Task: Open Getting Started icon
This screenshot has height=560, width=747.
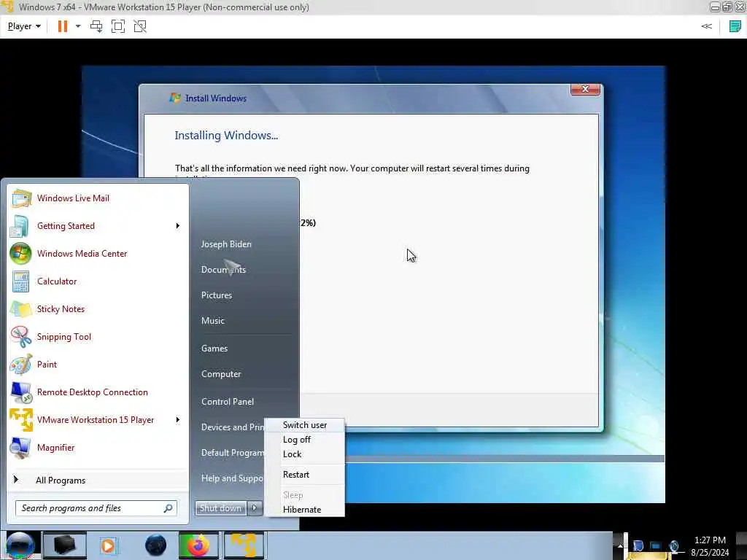Action: (20, 226)
